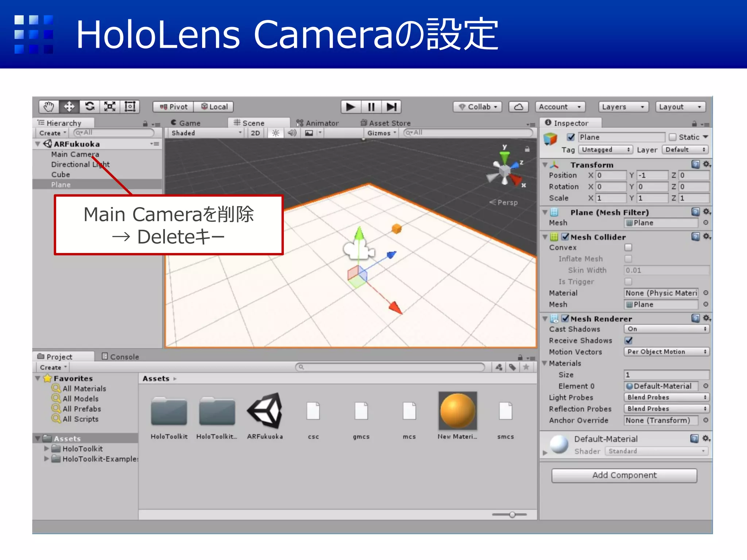Screen dimensions: 747x560
Task: Select the Hand tool in toolbar
Action: [x=49, y=107]
